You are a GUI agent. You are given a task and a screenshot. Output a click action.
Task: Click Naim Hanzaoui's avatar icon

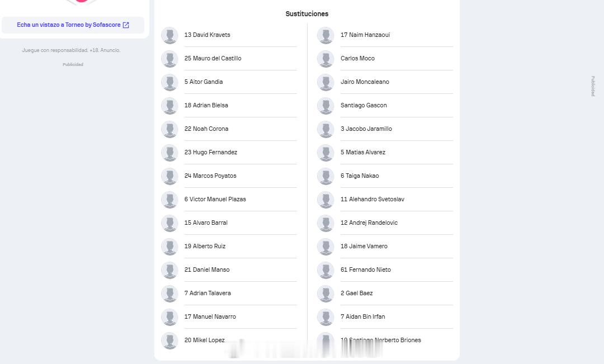click(325, 35)
